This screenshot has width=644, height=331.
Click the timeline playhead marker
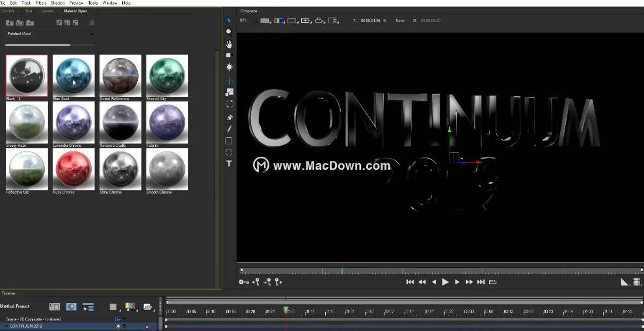(286, 310)
